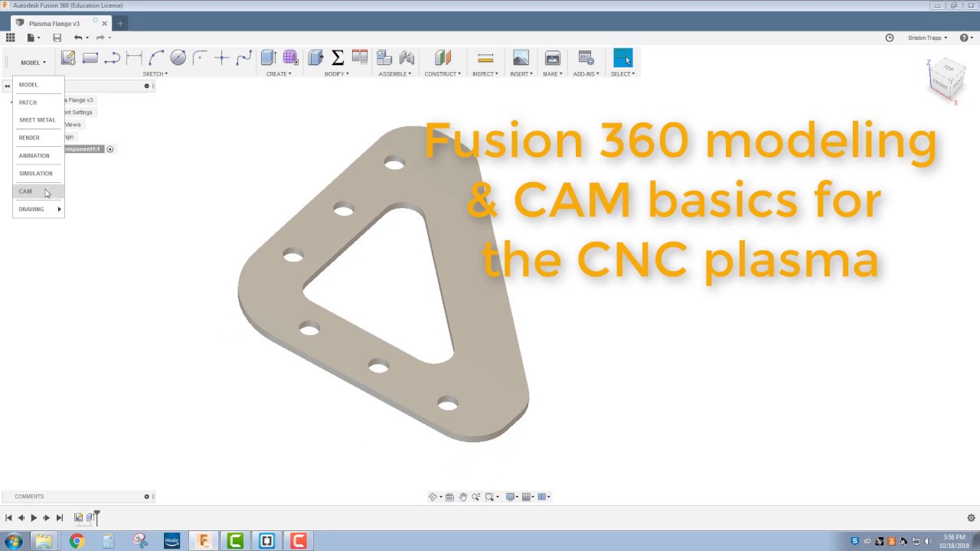Choose SIMULATION workspace from the menu
980x551 pixels.
point(38,174)
